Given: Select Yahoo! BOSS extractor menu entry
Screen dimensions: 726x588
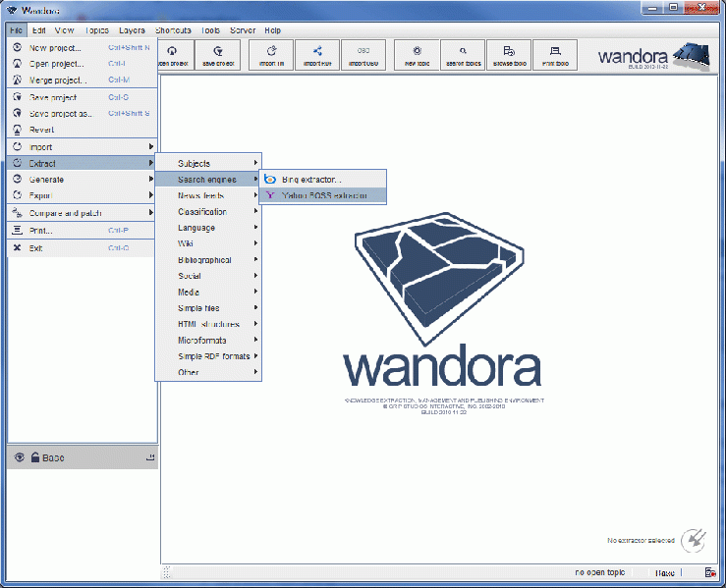Looking at the screenshot, I should click(x=323, y=195).
